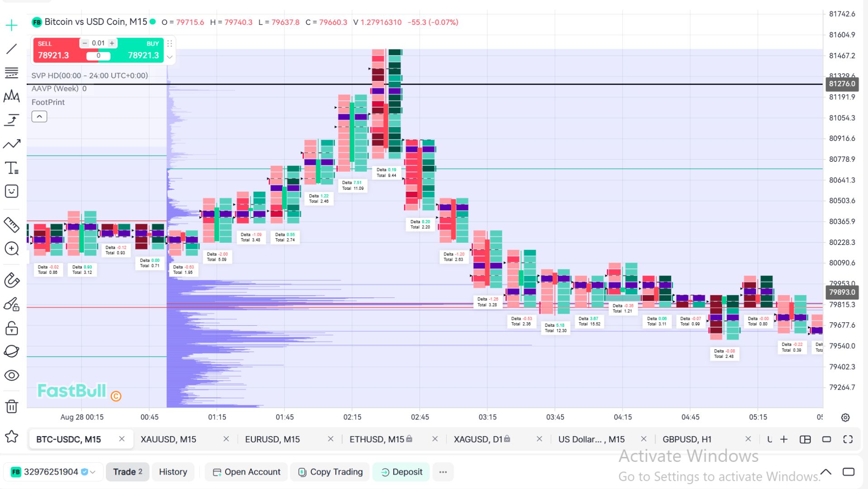868x489 pixels.
Task: Toggle the favorites star icon
Action: [12, 437]
